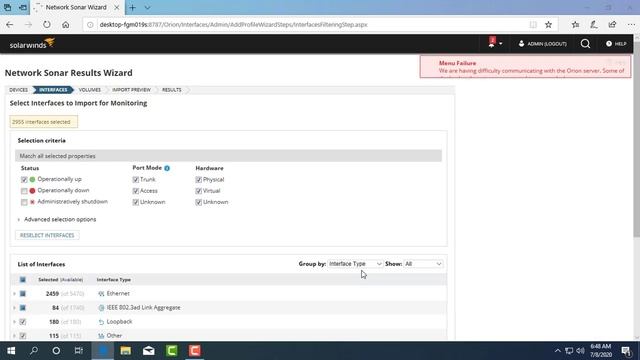Screen dimensions: 640x360
Task: Open the Action Center notifications icon
Action: pos(626,351)
